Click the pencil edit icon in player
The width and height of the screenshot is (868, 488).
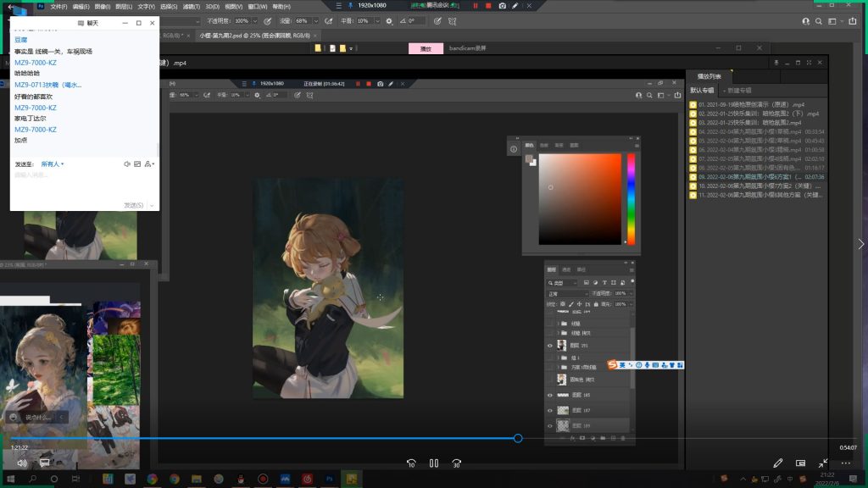[x=777, y=463]
